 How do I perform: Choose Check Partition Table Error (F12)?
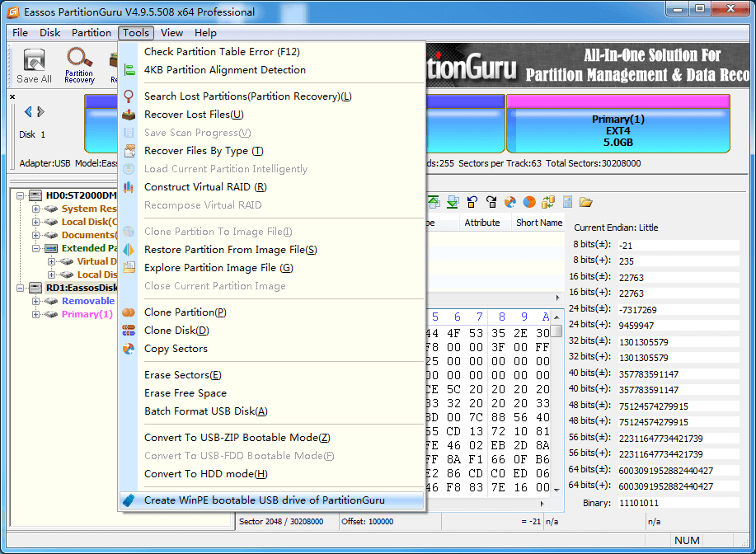click(271, 52)
